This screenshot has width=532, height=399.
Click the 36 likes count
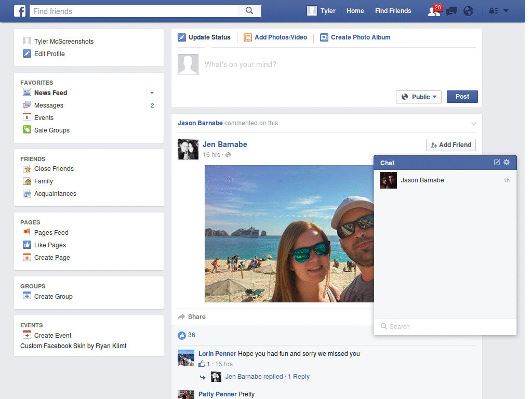pyautogui.click(x=192, y=335)
